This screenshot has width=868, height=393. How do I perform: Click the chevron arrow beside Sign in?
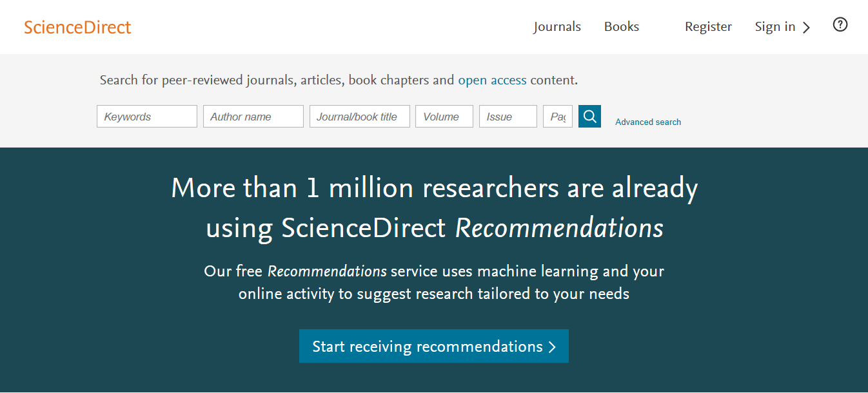[x=806, y=27]
